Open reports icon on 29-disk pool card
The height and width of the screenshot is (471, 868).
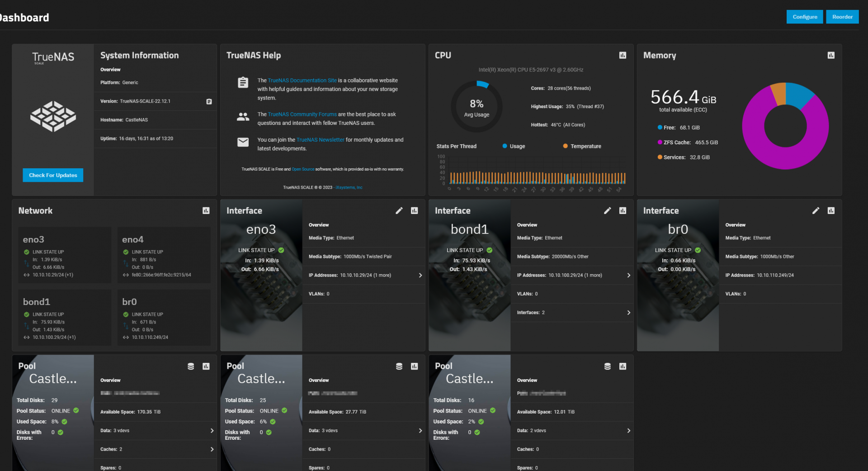206,366
